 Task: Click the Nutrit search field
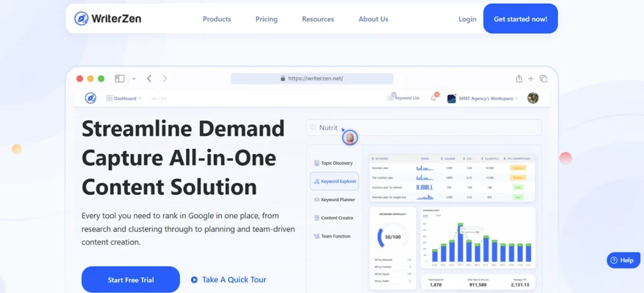[424, 128]
